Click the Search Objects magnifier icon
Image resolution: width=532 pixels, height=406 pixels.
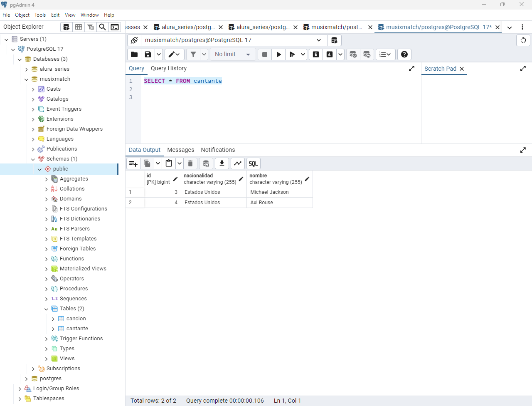click(103, 27)
